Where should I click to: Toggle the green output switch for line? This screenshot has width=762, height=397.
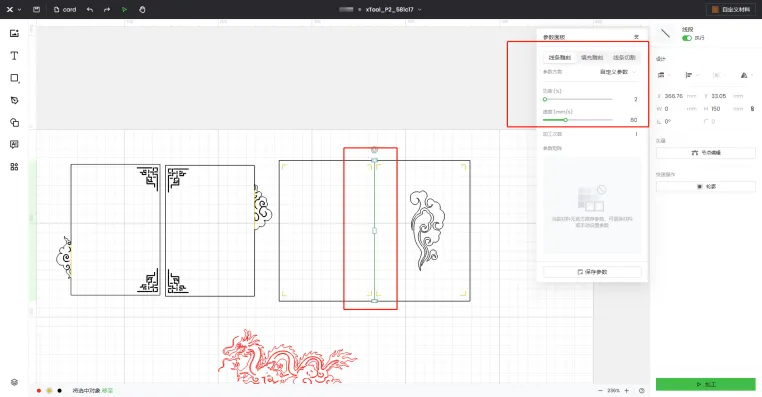pyautogui.click(x=687, y=38)
